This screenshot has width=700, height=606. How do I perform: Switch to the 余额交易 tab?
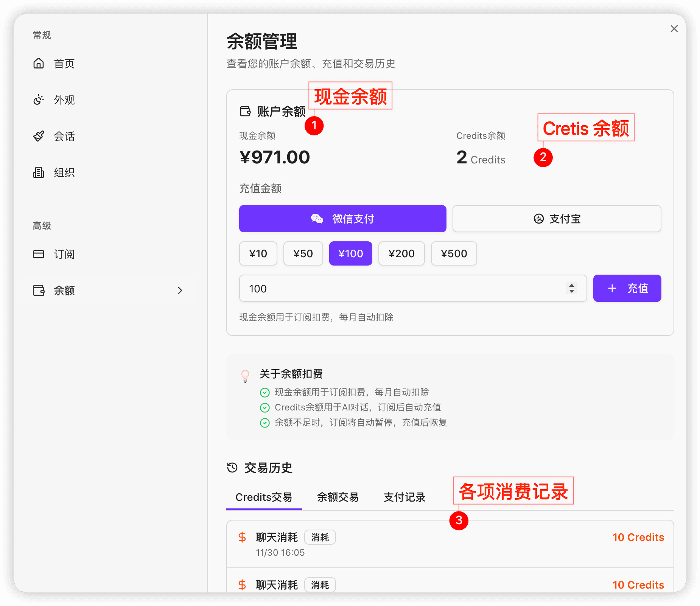(x=338, y=497)
